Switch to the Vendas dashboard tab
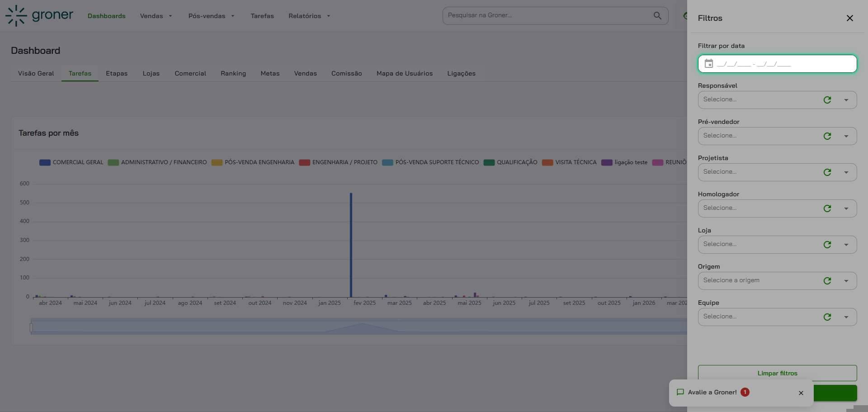The height and width of the screenshot is (412, 868). [x=305, y=73]
